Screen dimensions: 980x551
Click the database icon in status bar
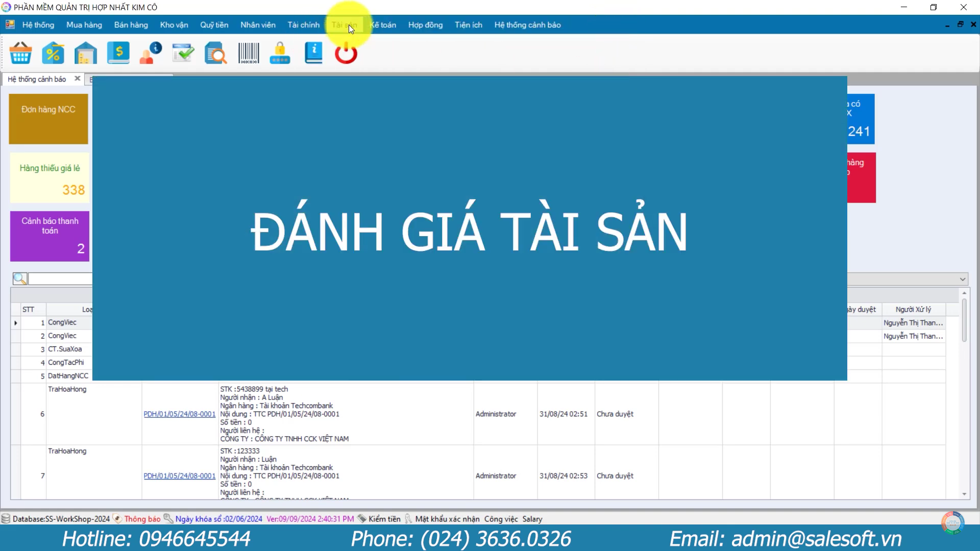coord(6,519)
